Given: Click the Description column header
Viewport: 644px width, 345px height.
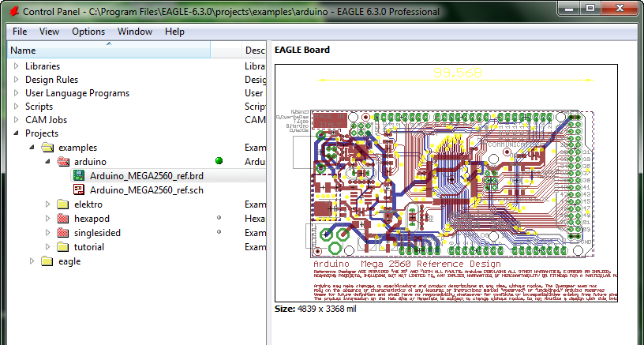Looking at the screenshot, I should (x=254, y=51).
